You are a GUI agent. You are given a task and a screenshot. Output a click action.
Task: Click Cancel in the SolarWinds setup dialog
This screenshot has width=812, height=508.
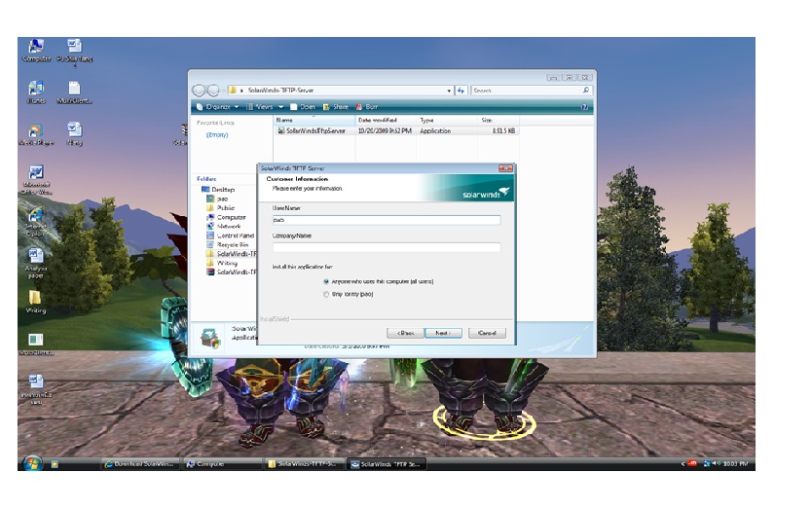pos(487,333)
